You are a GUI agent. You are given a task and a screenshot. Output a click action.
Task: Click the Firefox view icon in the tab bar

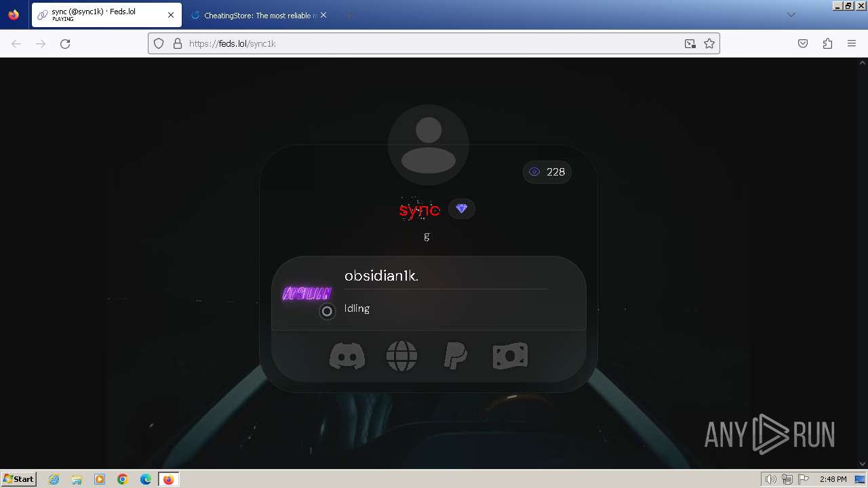point(14,15)
